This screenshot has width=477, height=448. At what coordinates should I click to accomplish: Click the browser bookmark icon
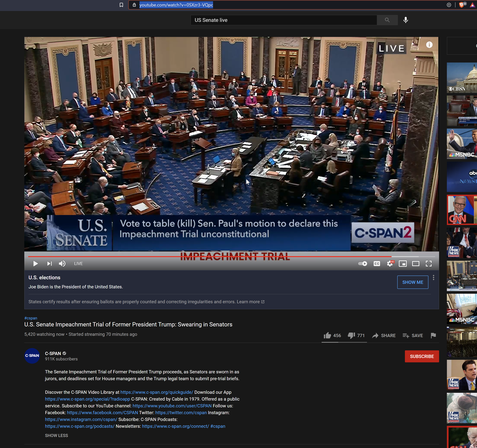[121, 5]
